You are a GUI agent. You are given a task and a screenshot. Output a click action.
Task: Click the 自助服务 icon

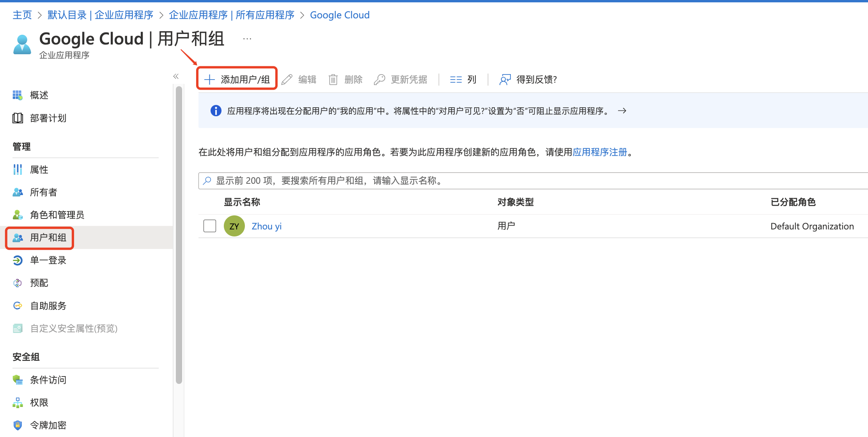tap(18, 306)
